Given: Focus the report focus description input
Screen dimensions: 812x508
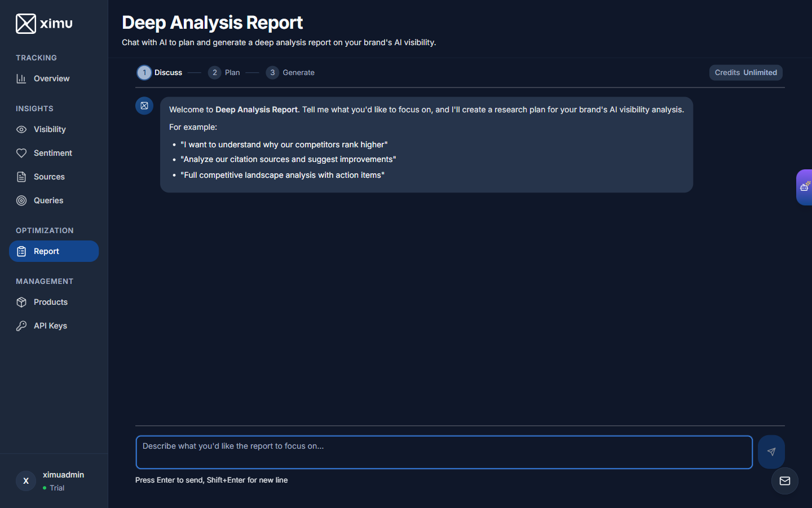Looking at the screenshot, I should pyautogui.click(x=444, y=452).
